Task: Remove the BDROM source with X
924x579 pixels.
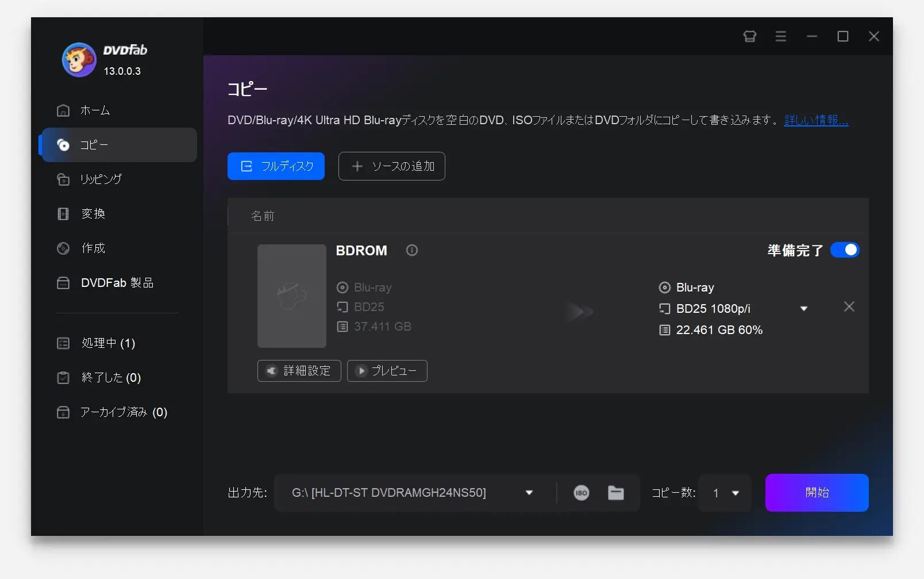Action: point(849,307)
